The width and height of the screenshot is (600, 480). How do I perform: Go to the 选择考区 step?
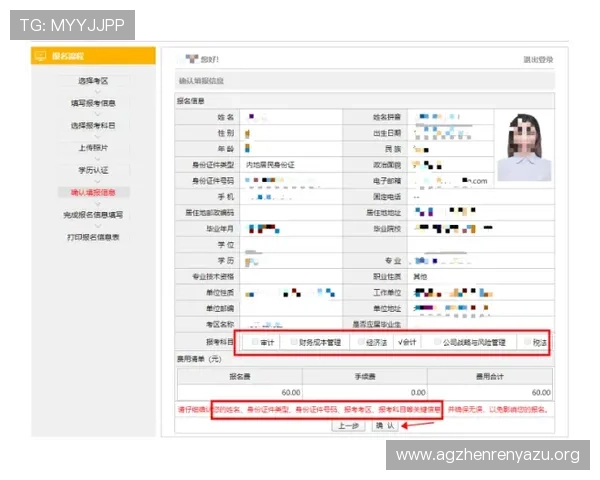[x=93, y=81]
